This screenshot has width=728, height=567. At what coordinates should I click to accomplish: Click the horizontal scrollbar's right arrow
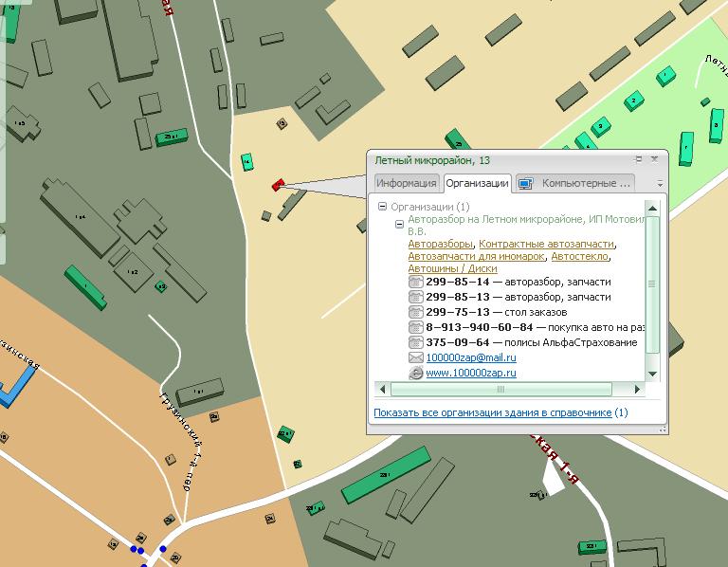tap(638, 389)
